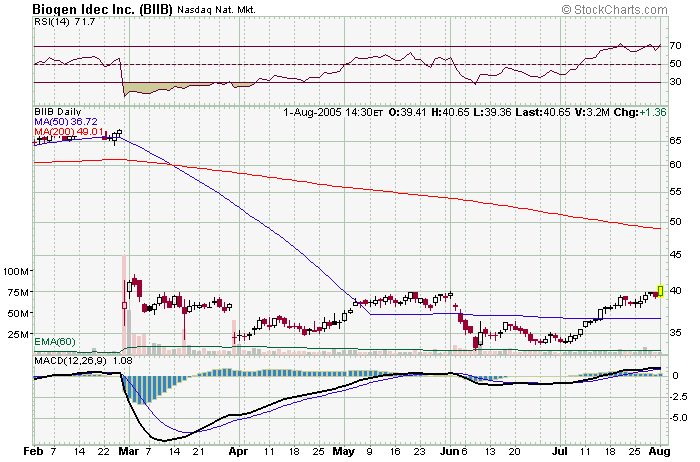Click the May month label

point(344,452)
